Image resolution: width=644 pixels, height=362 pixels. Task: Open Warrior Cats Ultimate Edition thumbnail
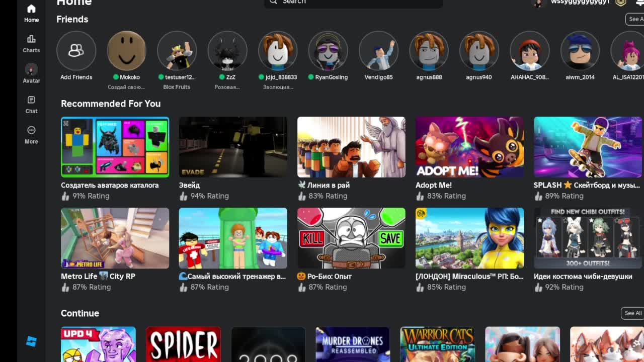438,344
